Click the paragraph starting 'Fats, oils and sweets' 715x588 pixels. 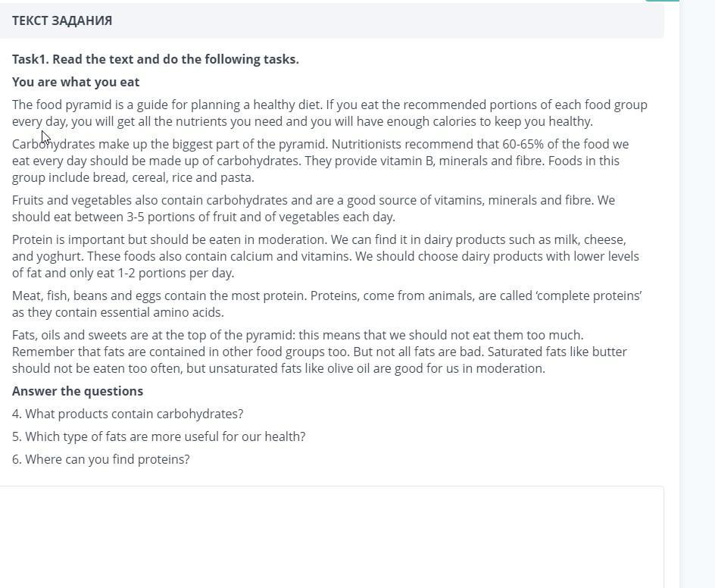319,352
